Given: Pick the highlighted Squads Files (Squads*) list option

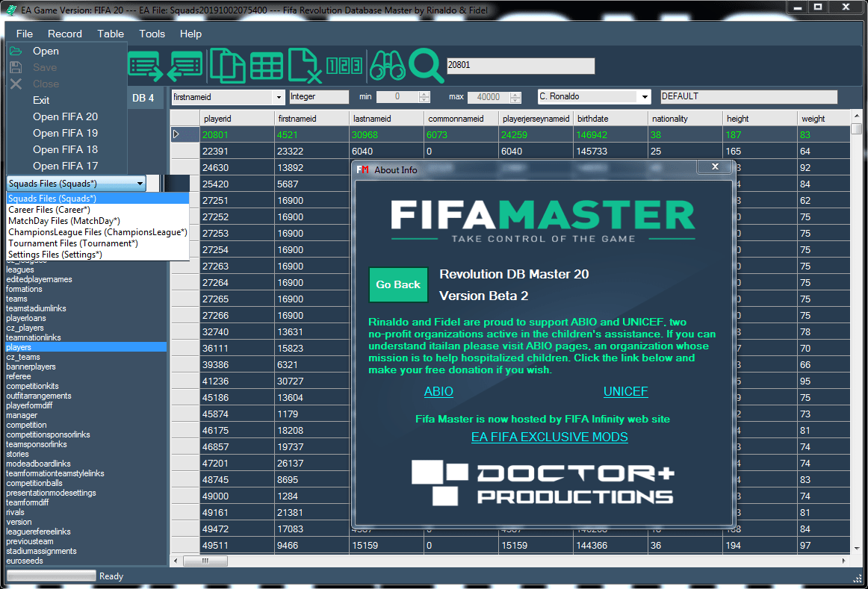Looking at the screenshot, I should pos(97,199).
